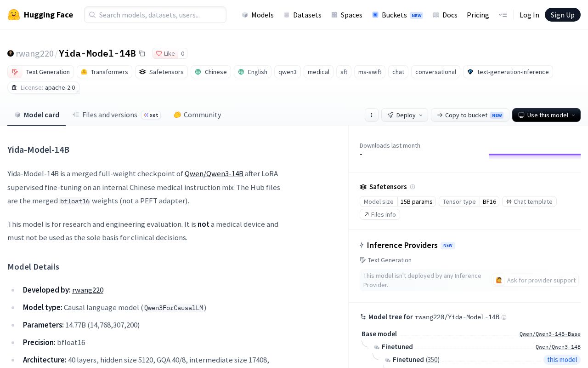Viewport: 588px width, 368px height.
Task: Click the Hugging Face logo icon
Action: coord(14,15)
